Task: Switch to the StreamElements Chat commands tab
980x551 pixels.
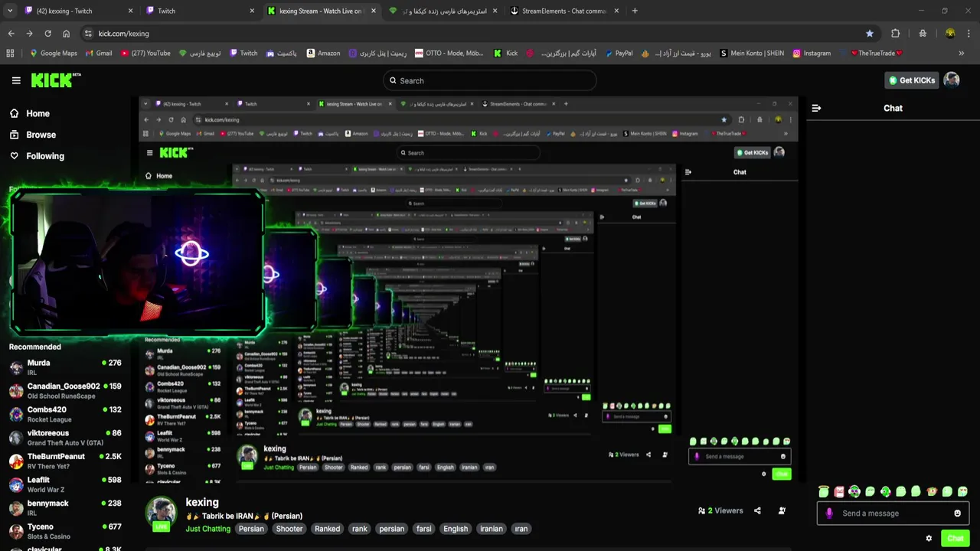Action: 565,11
